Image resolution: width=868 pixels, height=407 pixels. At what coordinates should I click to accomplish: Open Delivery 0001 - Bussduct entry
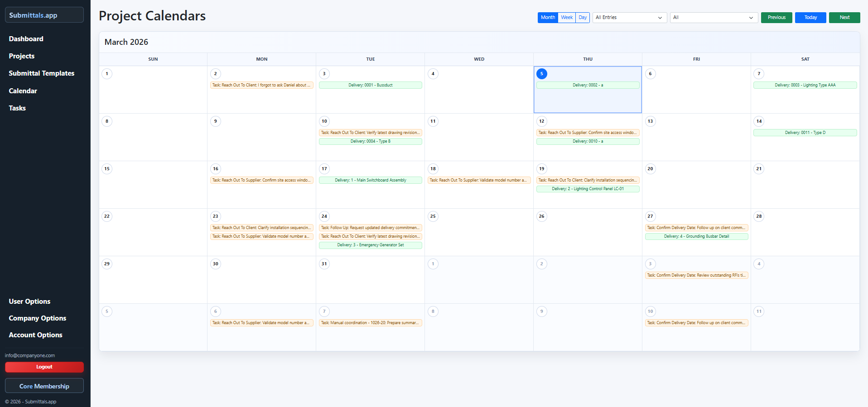coord(370,85)
